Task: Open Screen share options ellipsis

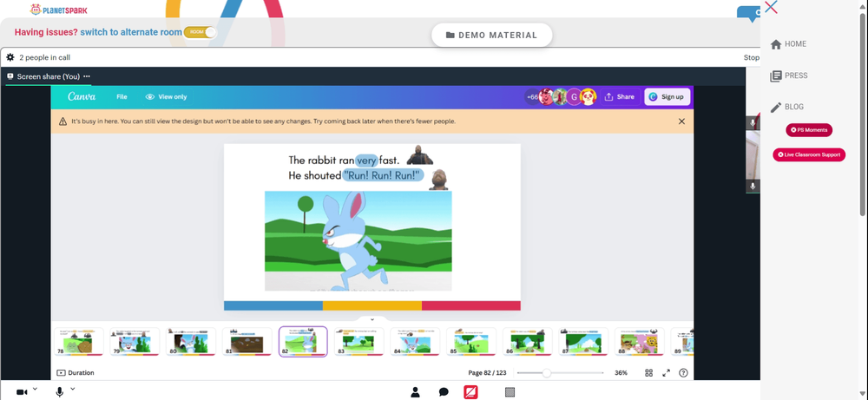Action: 87,76
